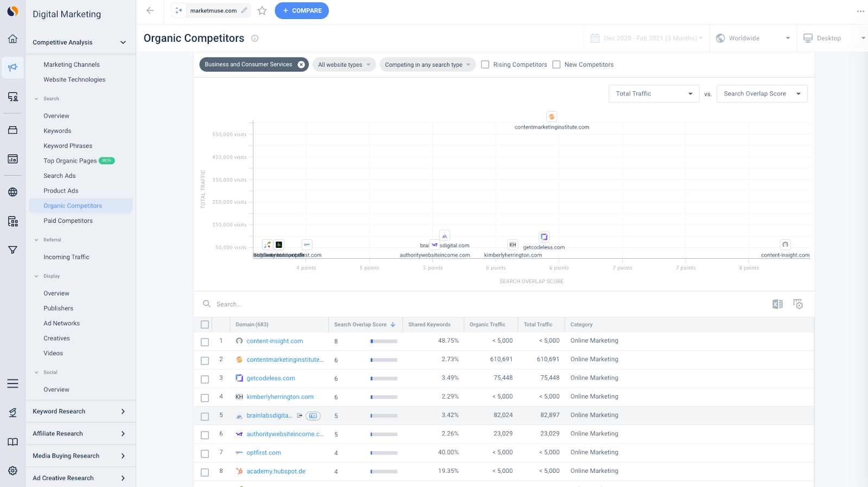Click the leaf icon in left rail

tap(12, 413)
